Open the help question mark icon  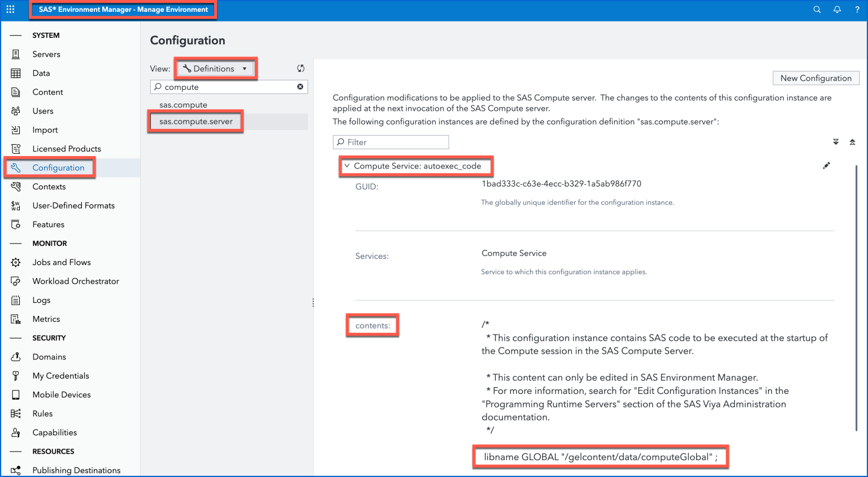click(x=857, y=10)
